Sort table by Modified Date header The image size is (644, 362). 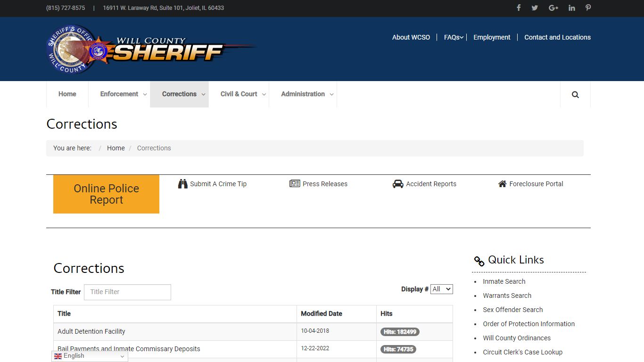322,313
